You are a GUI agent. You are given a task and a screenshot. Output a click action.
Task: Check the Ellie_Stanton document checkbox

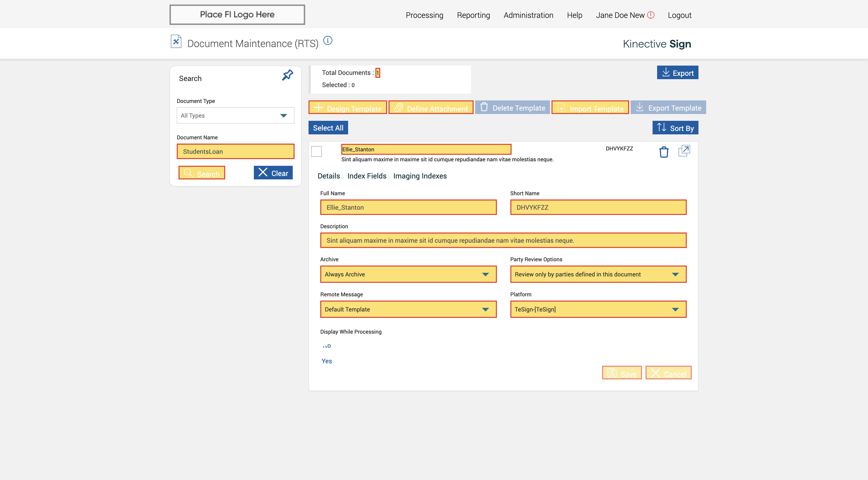coord(316,151)
